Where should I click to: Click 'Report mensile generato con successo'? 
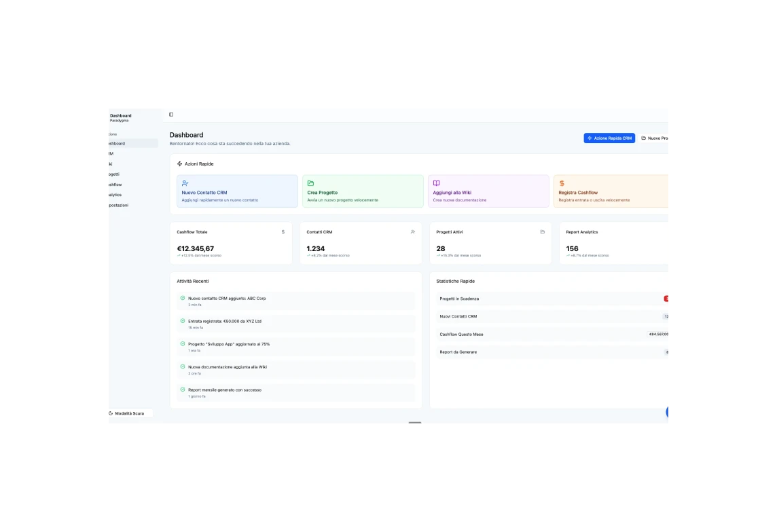[225, 389]
